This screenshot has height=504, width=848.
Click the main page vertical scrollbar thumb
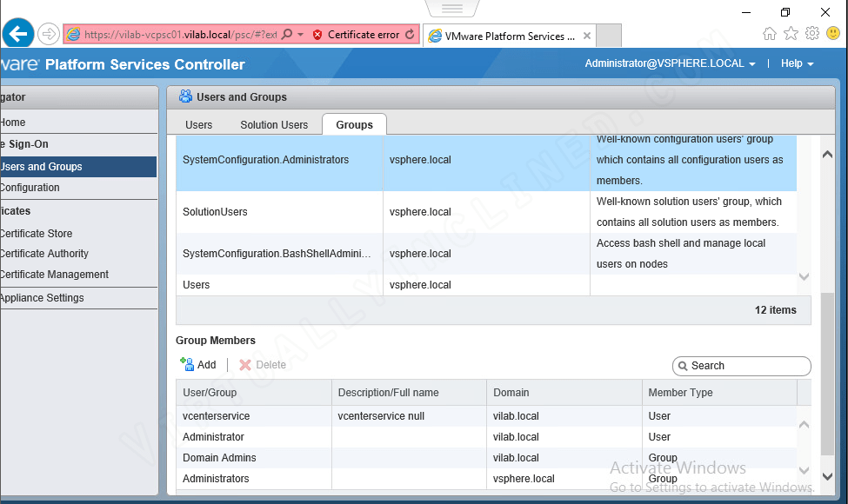click(x=827, y=374)
